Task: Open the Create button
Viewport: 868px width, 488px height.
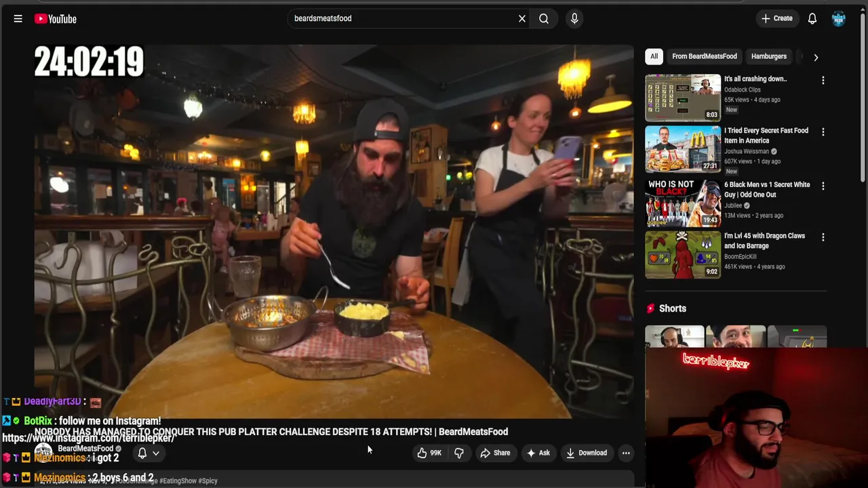Action: [776, 18]
